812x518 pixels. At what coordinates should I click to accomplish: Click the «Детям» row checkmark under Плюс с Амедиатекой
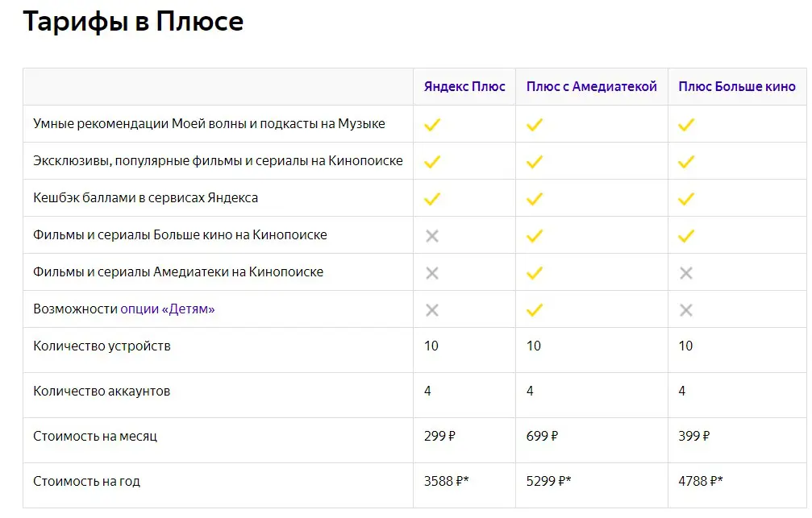pos(535,310)
